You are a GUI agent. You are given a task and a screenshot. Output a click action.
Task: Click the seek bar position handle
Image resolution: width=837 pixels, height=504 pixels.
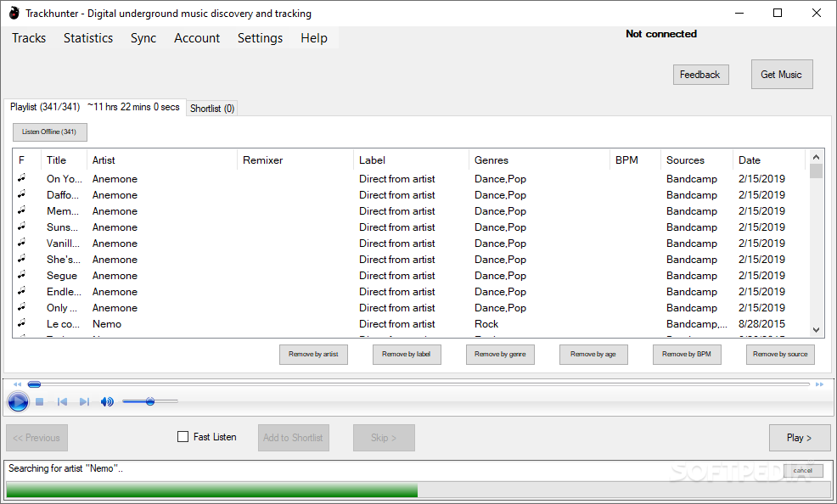tap(34, 384)
